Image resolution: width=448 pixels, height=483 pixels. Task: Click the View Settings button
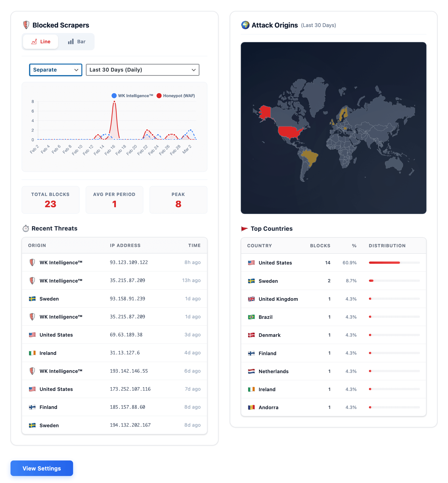coord(42,468)
